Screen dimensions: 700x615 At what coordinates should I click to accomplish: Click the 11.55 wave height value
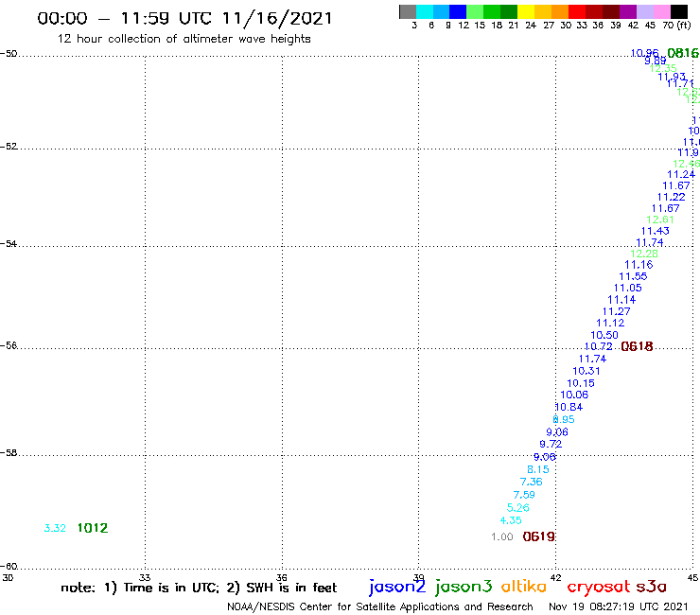(x=633, y=276)
